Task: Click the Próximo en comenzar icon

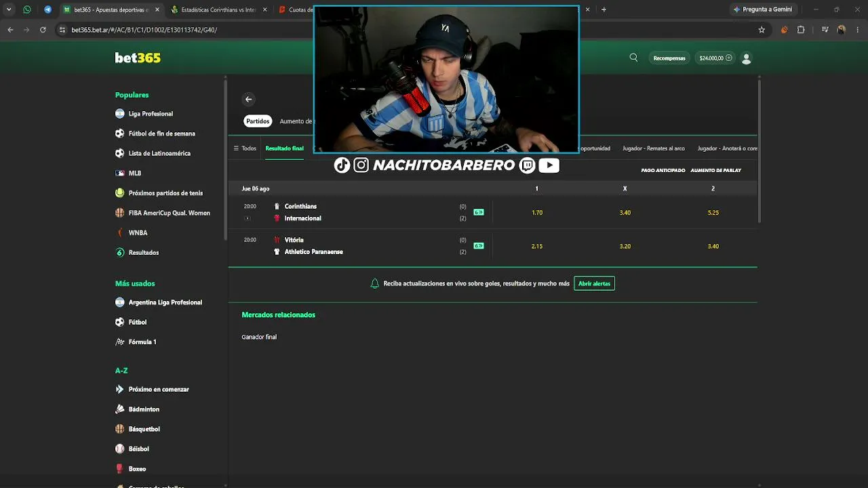Action: tap(120, 390)
